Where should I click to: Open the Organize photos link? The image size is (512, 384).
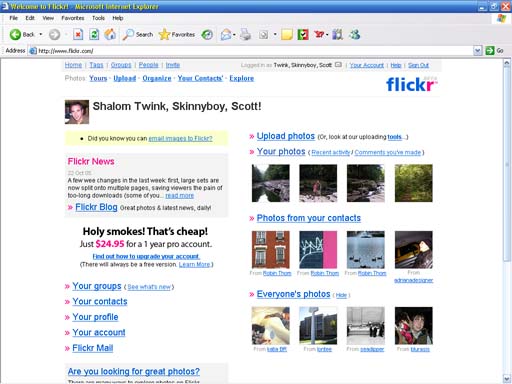[157, 78]
